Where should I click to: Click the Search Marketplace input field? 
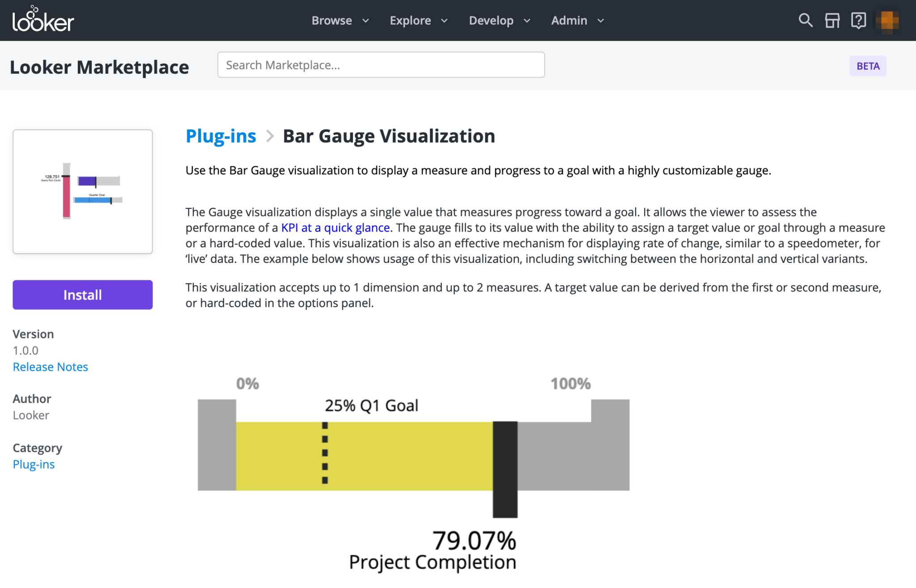pos(381,65)
